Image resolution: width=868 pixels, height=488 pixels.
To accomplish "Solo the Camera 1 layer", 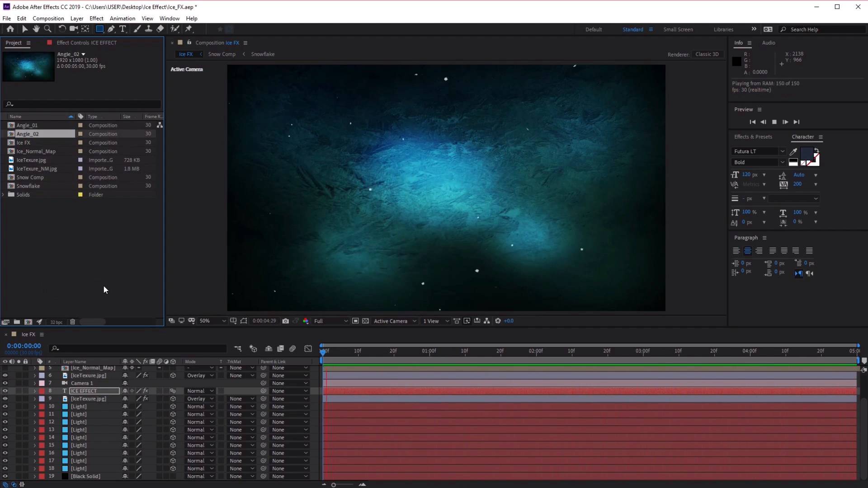I will pyautogui.click(x=18, y=383).
